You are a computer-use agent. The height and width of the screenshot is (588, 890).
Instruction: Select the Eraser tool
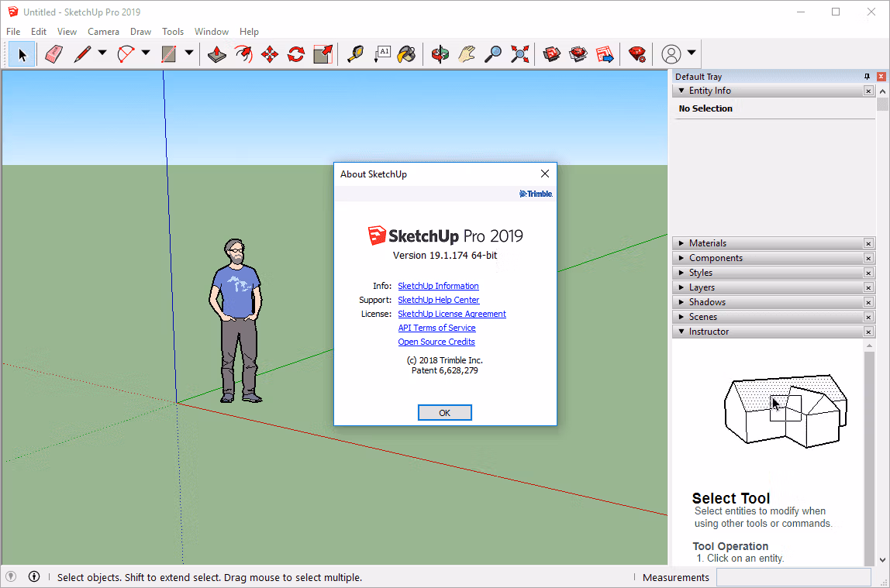click(x=54, y=54)
